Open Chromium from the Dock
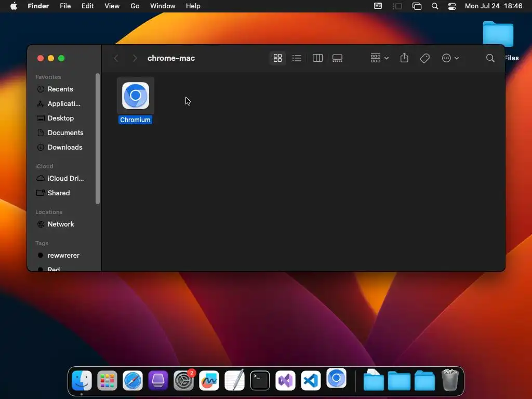 point(336,378)
